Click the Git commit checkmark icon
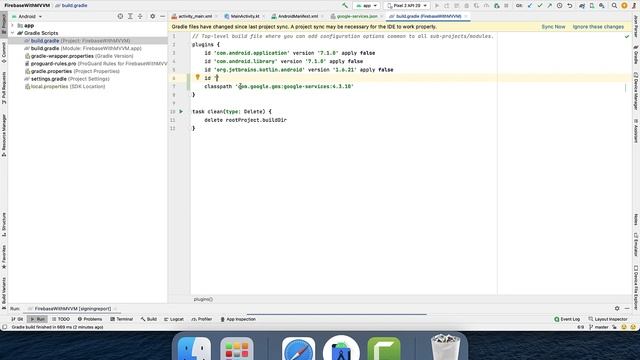The height and width of the screenshot is (360, 640). click(540, 6)
